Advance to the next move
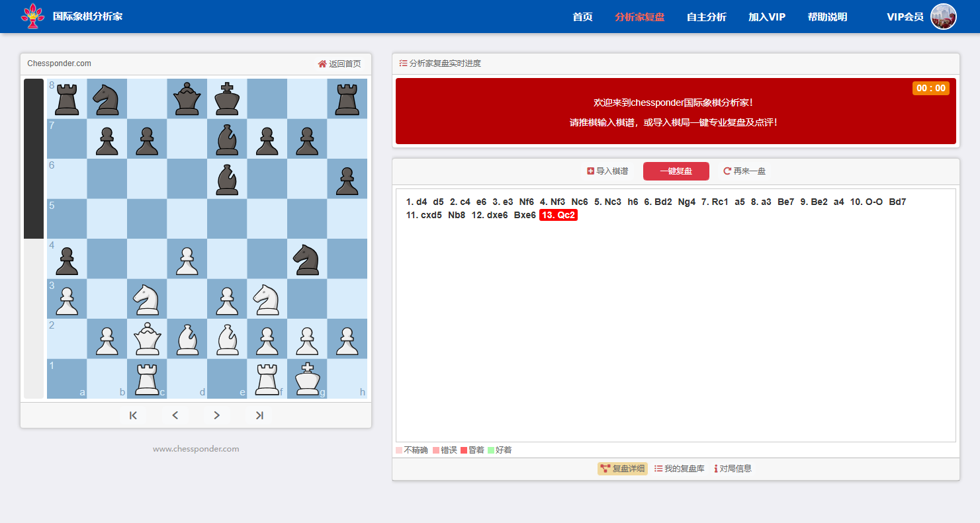 pos(216,415)
